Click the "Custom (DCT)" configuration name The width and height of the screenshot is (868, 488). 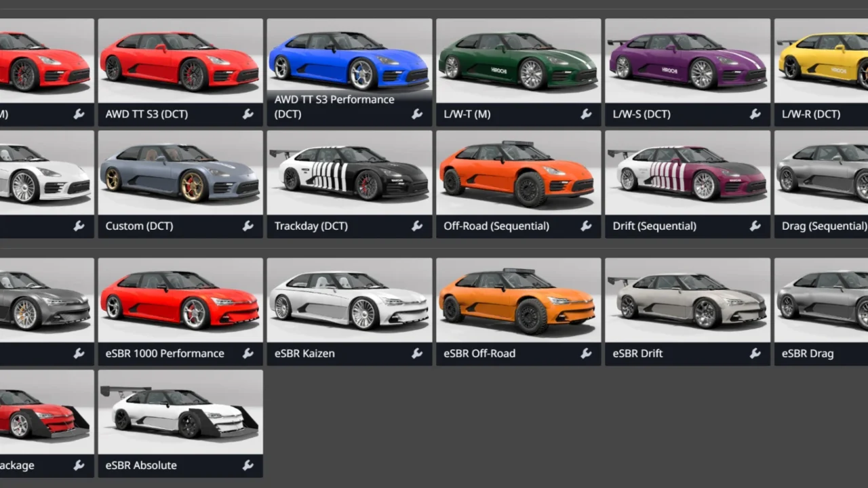[139, 226]
